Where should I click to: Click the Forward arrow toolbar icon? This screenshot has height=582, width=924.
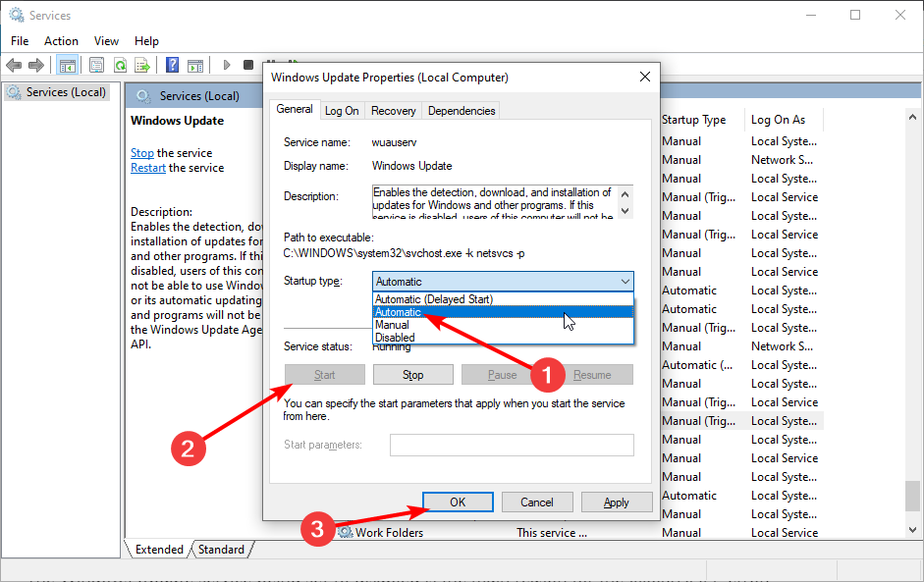(x=36, y=65)
